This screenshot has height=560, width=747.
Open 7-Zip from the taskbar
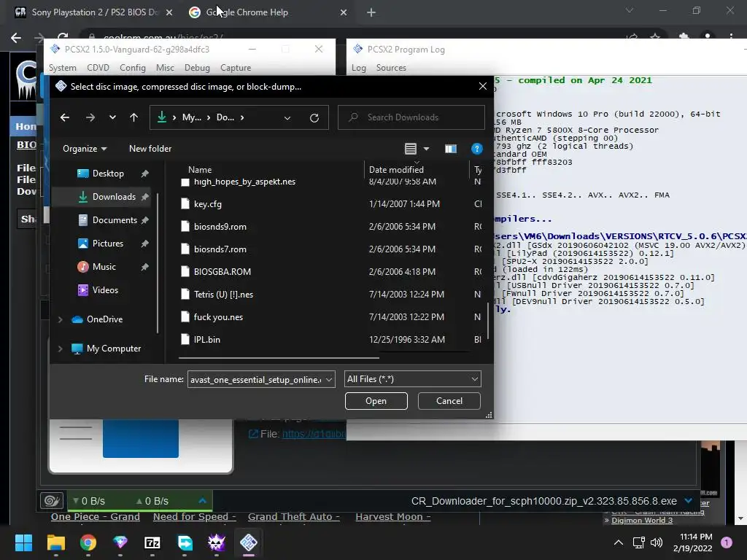(152, 542)
